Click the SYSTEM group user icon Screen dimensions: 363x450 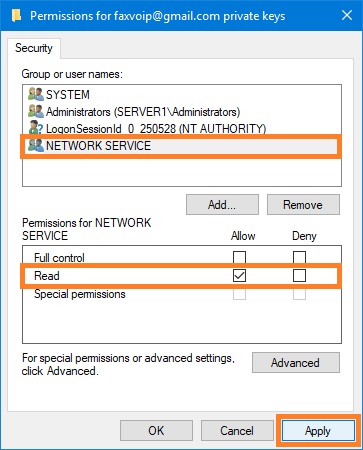[36, 94]
